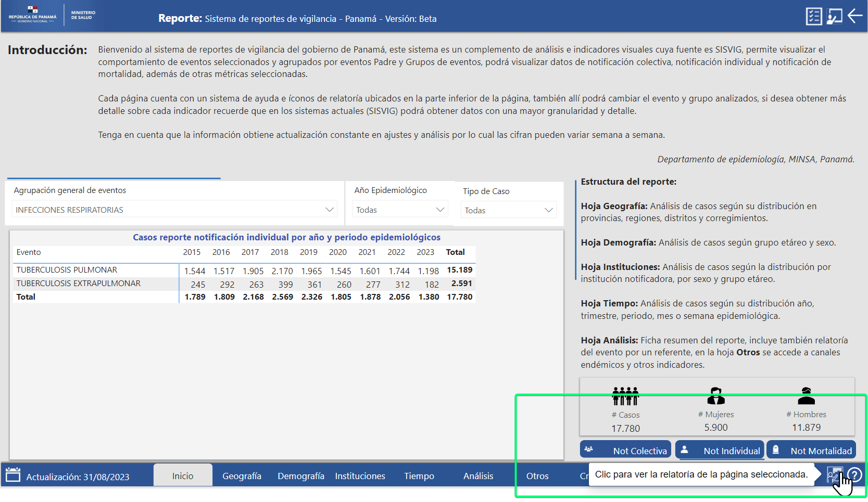Viewport: 868px width, 502px height.
Task: Click the 2.569 total for 2018
Action: [282, 297]
